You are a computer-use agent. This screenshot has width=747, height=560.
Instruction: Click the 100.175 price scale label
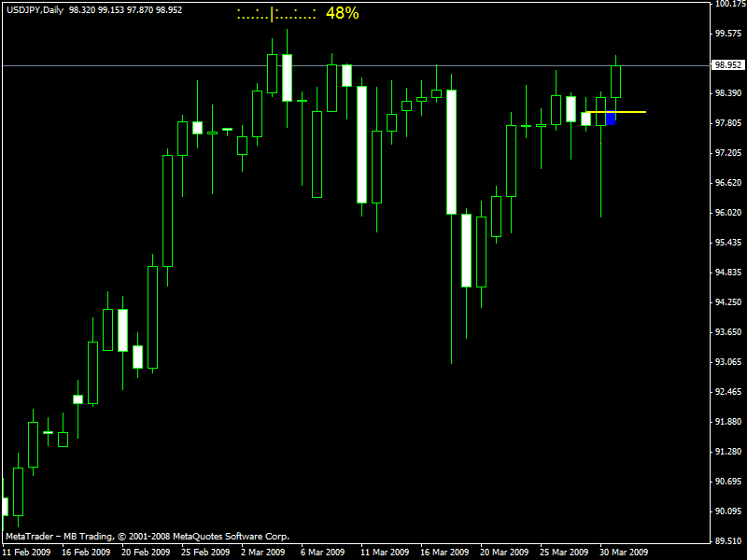(x=730, y=4)
